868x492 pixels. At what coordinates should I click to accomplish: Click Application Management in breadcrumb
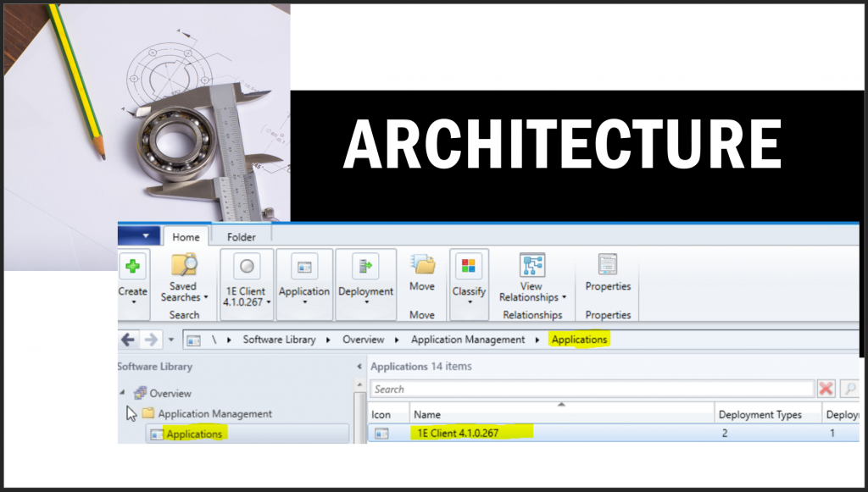[468, 340]
